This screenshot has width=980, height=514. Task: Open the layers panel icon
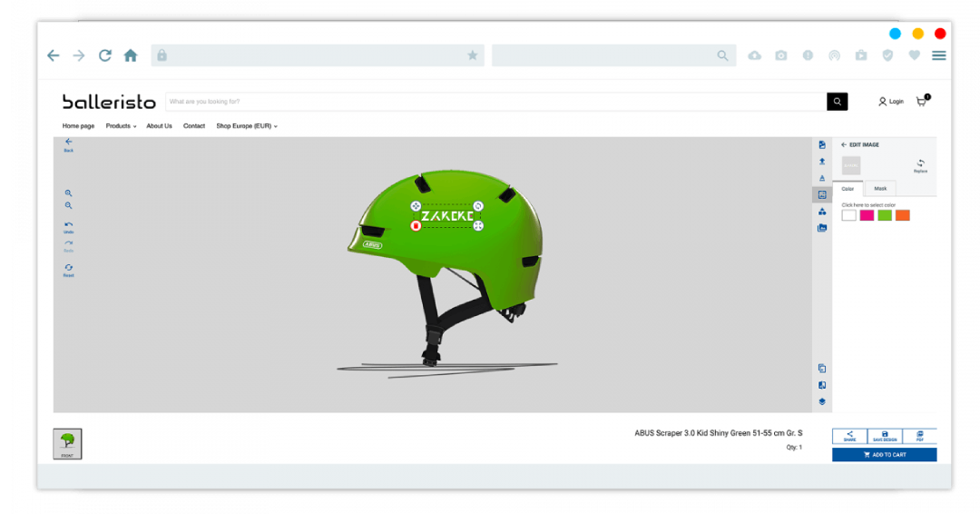click(822, 401)
